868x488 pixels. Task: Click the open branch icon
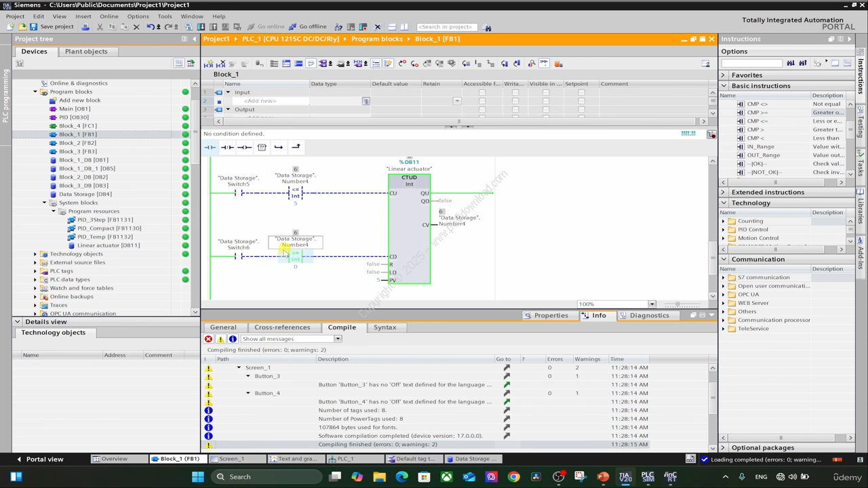coord(279,147)
